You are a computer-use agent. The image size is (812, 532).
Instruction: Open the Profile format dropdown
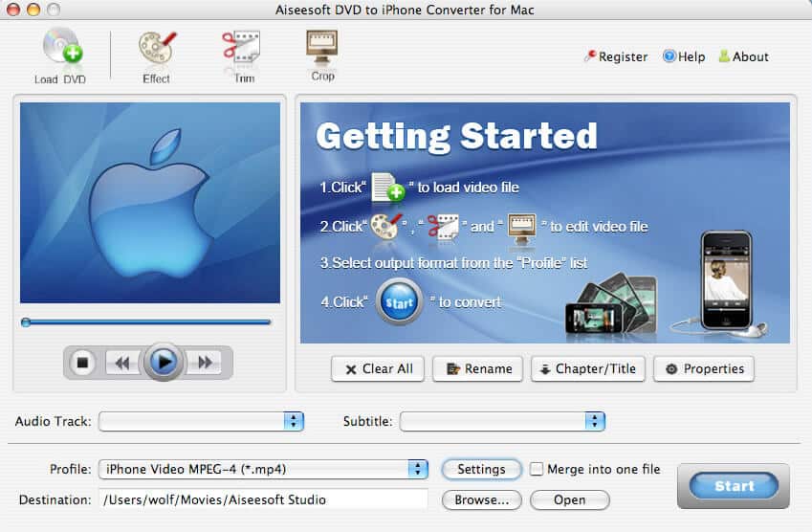click(263, 469)
